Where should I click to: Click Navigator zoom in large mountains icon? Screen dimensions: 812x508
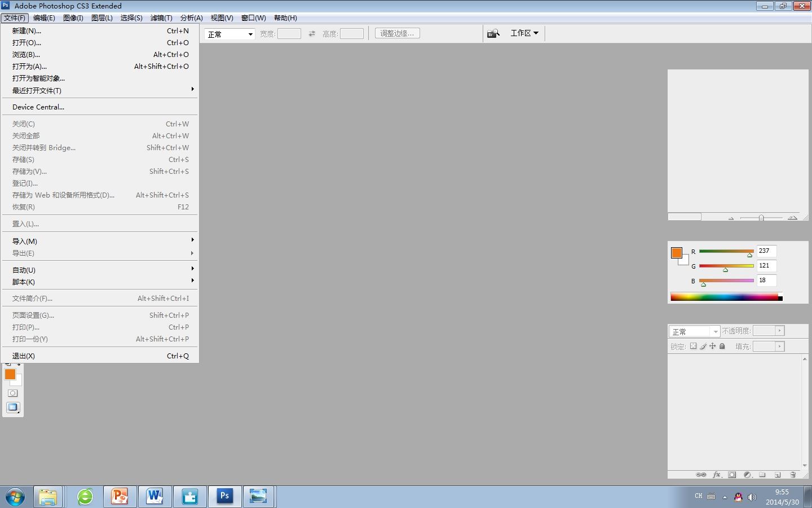coord(792,217)
